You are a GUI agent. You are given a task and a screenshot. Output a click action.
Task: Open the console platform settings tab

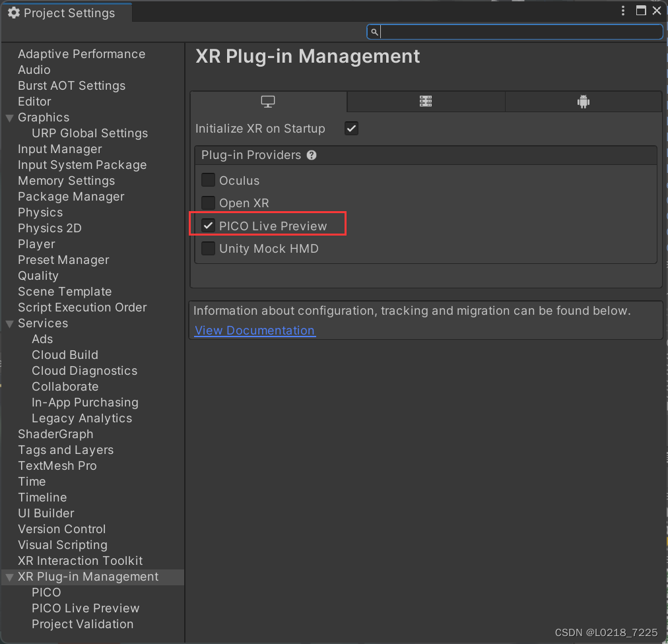425,101
